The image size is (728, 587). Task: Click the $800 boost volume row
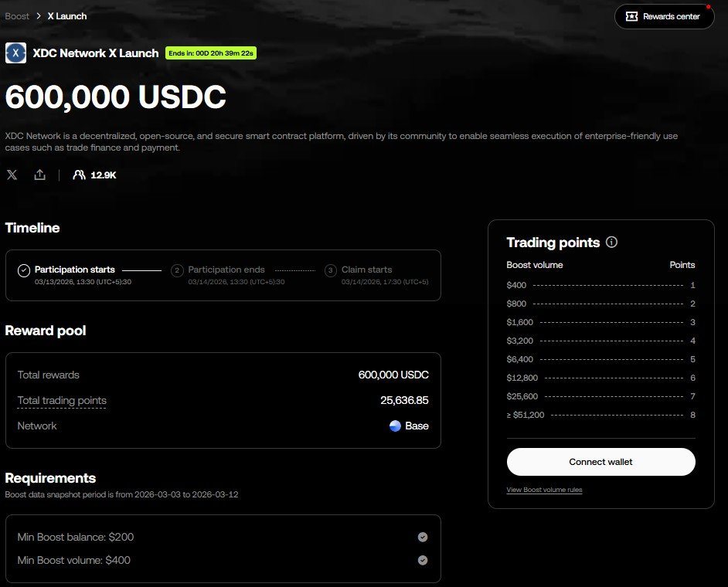[x=600, y=304]
